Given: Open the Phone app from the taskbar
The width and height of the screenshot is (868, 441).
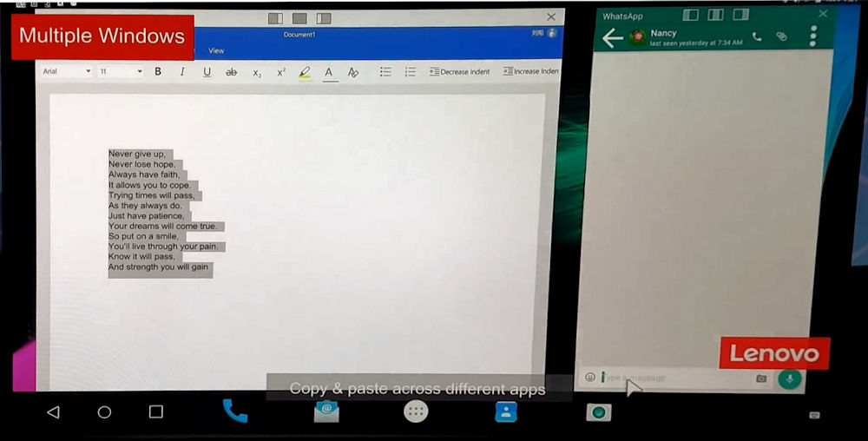Looking at the screenshot, I should point(234,411).
